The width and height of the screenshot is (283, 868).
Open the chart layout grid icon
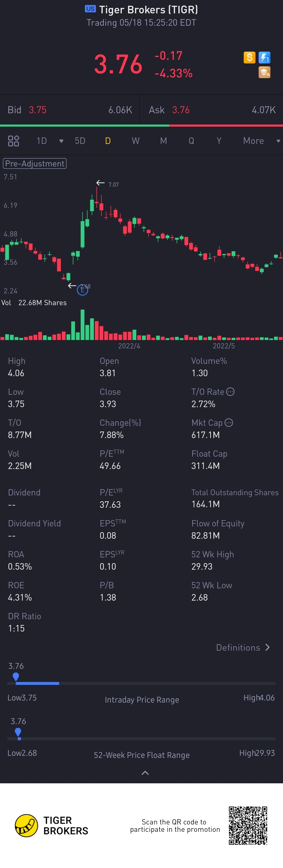click(x=13, y=141)
